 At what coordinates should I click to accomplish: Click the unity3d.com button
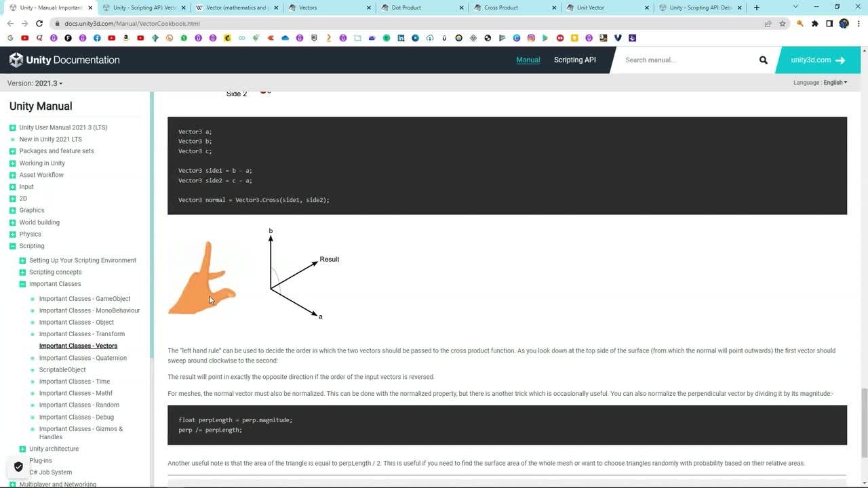(x=818, y=60)
